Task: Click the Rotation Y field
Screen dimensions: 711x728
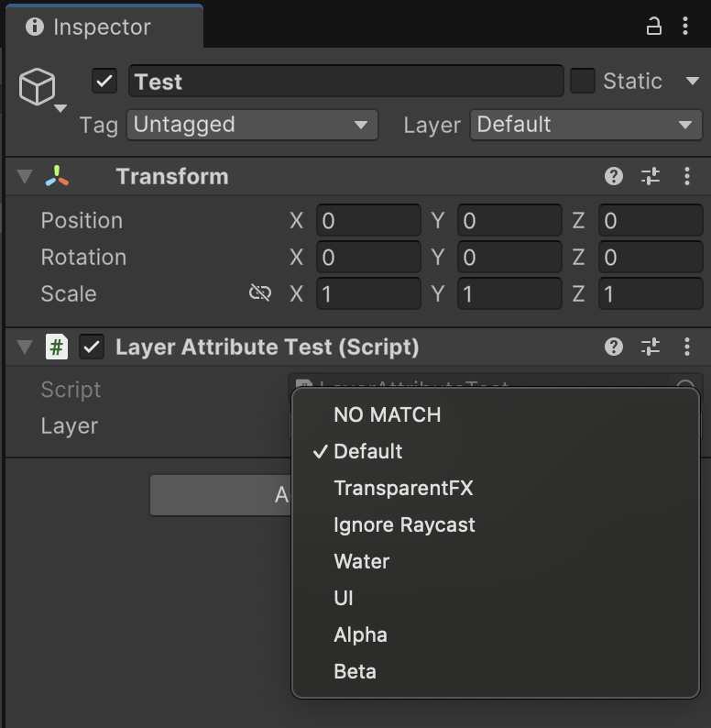Action: coord(509,258)
